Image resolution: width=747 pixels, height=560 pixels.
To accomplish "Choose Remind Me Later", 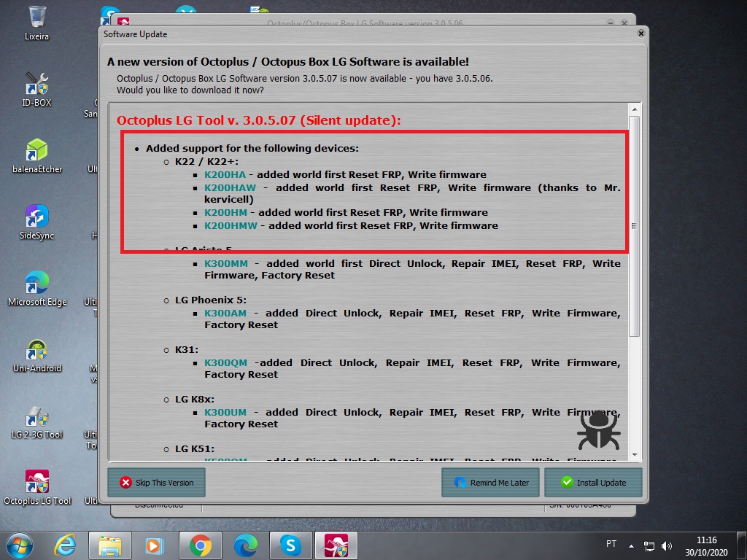I will click(x=491, y=483).
